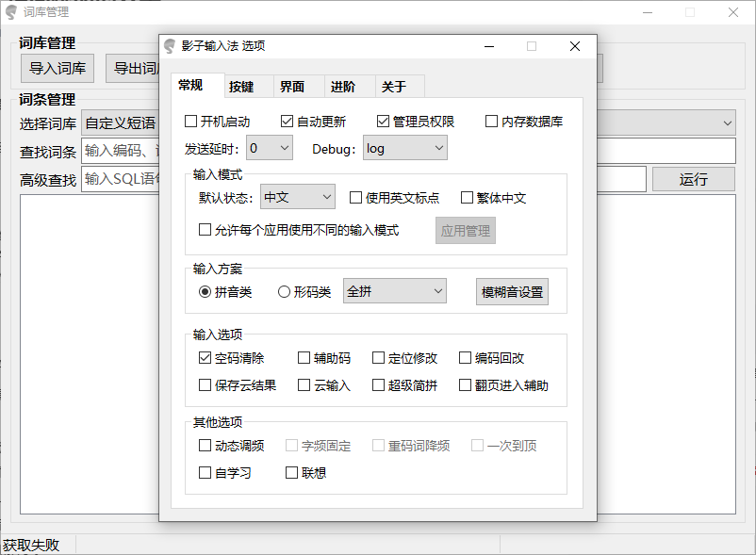The width and height of the screenshot is (756, 555).
Task: Click the partially hidden 导出词库 button
Action: pos(133,69)
